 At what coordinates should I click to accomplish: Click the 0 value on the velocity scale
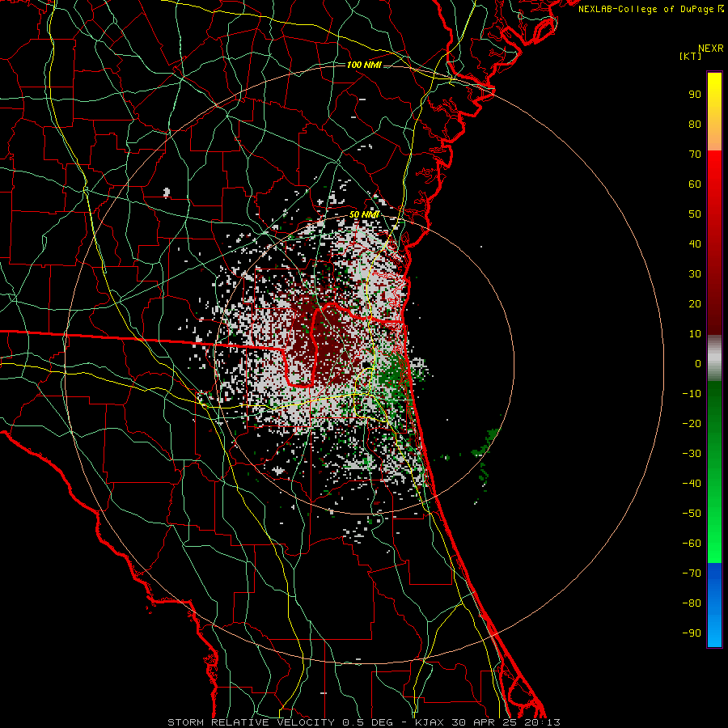pos(698,364)
